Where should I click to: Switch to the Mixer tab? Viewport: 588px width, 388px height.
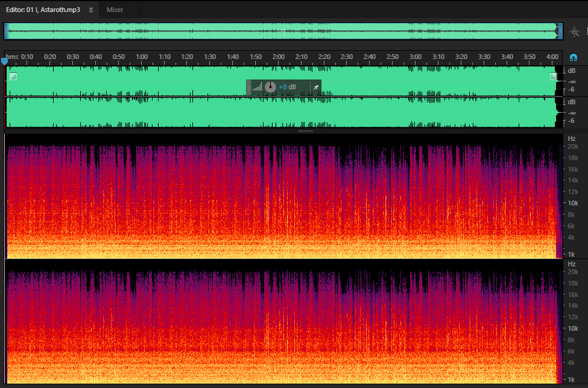(115, 10)
